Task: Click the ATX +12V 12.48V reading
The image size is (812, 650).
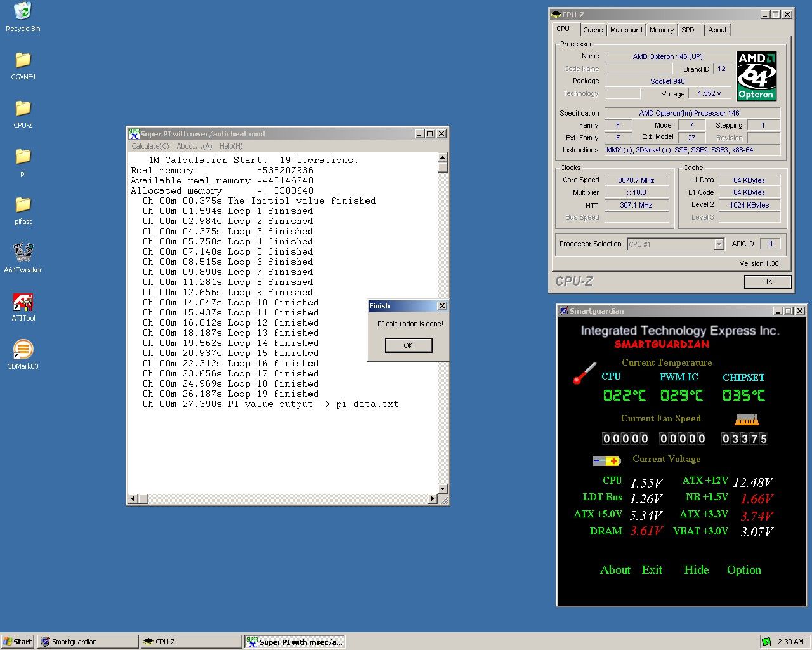Action: coord(753,482)
